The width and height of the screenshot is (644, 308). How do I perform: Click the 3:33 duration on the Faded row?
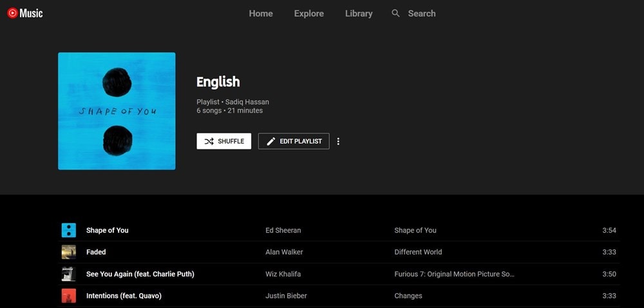[x=609, y=252]
